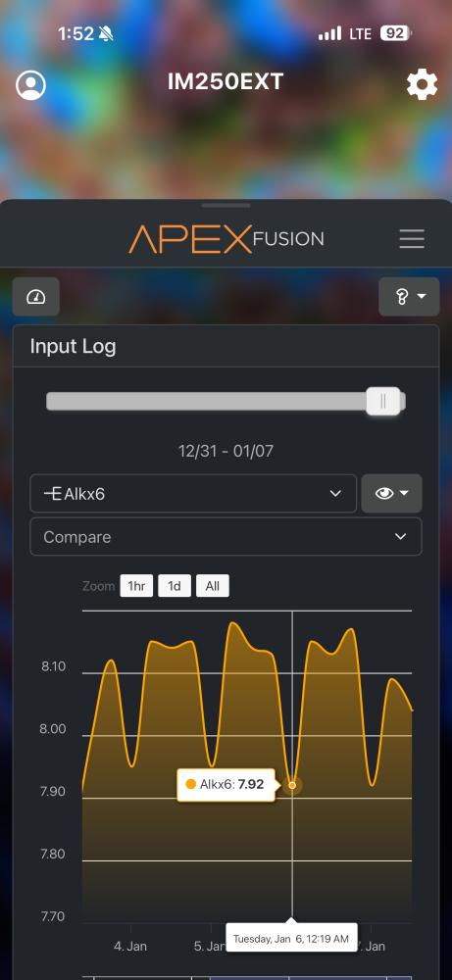This screenshot has width=452, height=980.
Task: Click the date range slider track
Action: 226,401
